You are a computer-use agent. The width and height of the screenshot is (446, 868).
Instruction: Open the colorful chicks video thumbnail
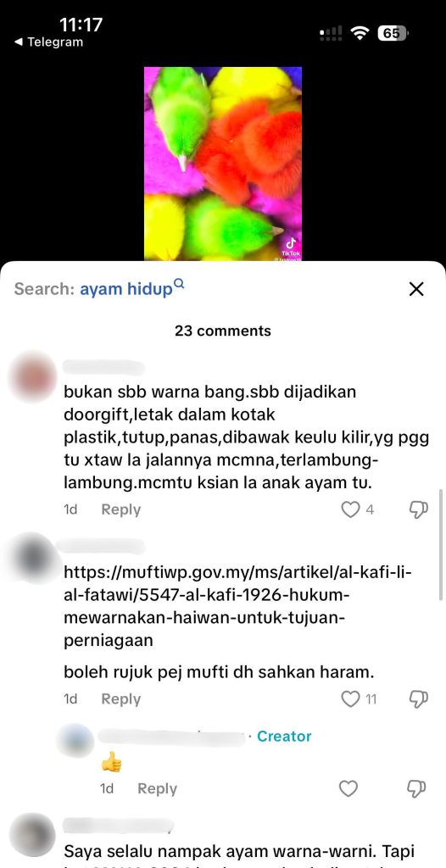coord(223,164)
